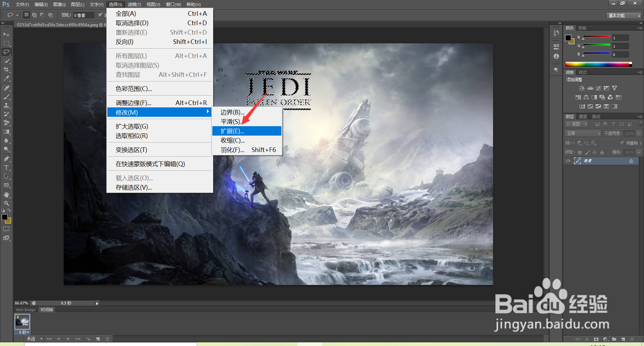
Task: Click the Exposure adjustment icon
Action: point(606,88)
